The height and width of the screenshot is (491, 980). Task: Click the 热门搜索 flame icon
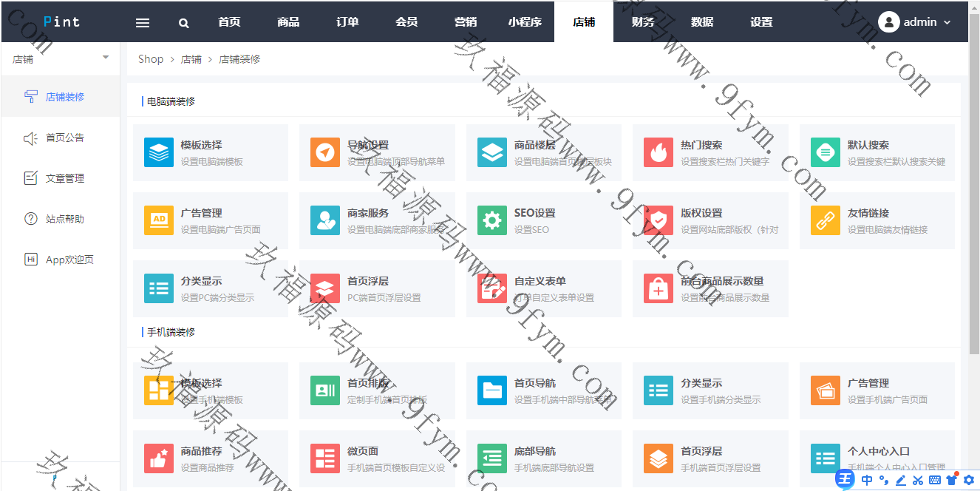658,152
